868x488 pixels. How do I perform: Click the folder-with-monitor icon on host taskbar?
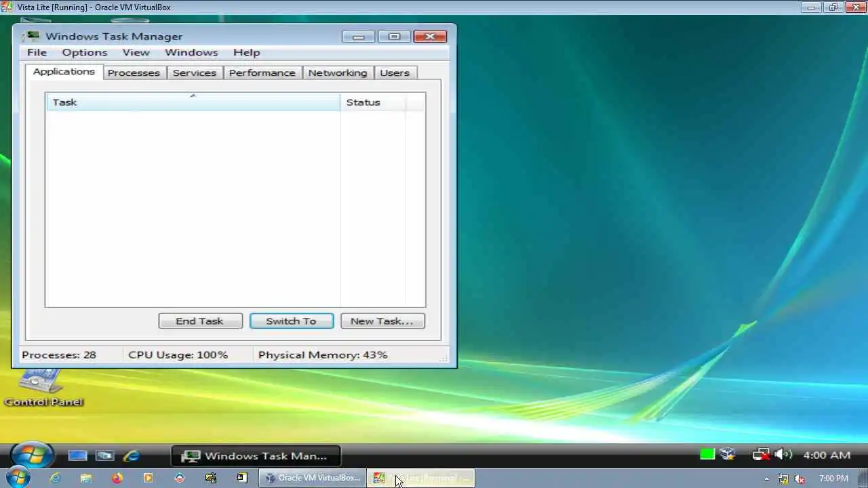211,478
